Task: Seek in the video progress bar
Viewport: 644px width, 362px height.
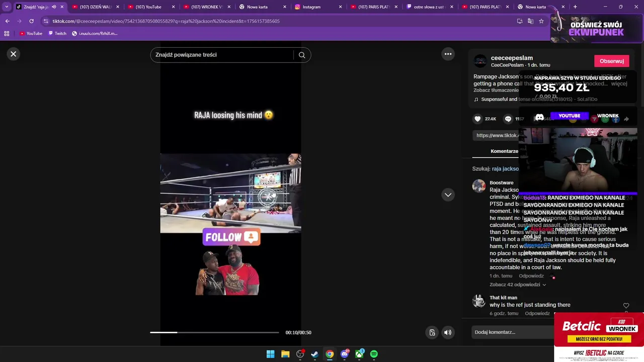Action: (214, 332)
